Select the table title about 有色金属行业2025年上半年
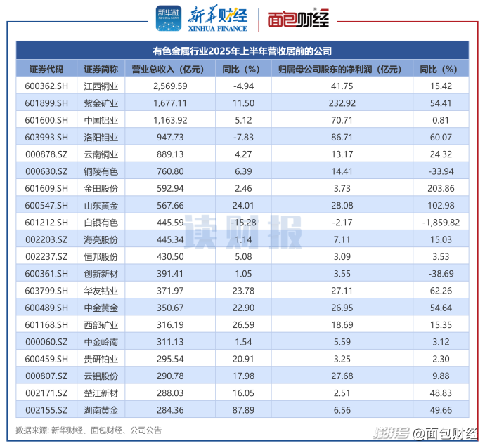Viewport: 485px width, 448px height. [x=242, y=51]
